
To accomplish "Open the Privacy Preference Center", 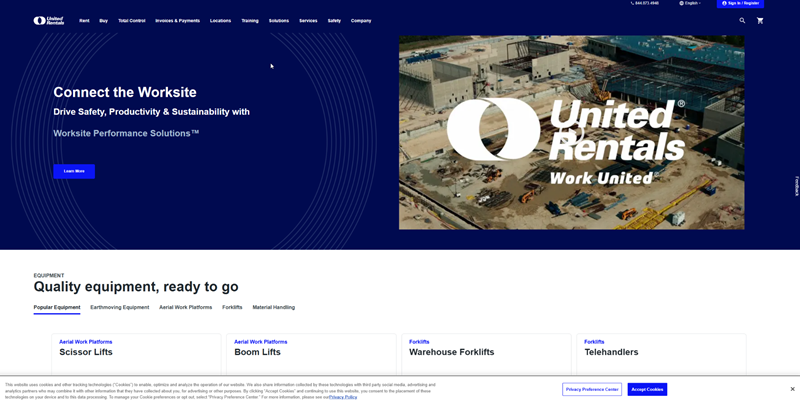I will [x=592, y=389].
